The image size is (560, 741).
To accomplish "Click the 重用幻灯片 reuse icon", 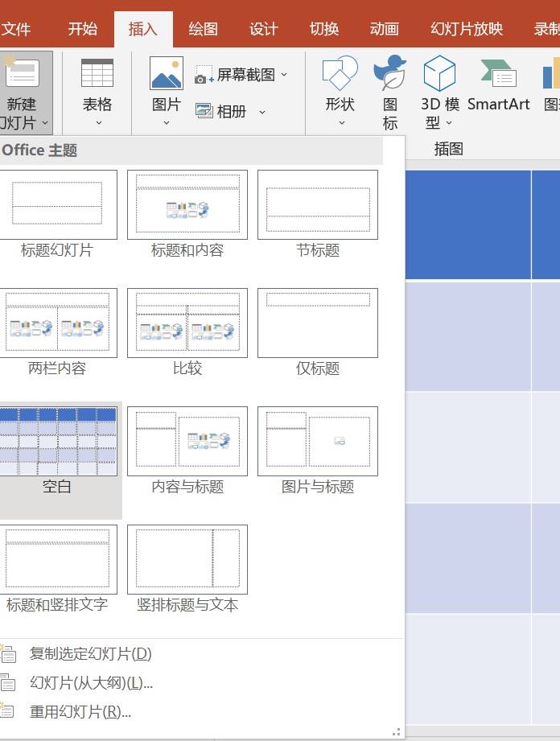I will (7, 711).
